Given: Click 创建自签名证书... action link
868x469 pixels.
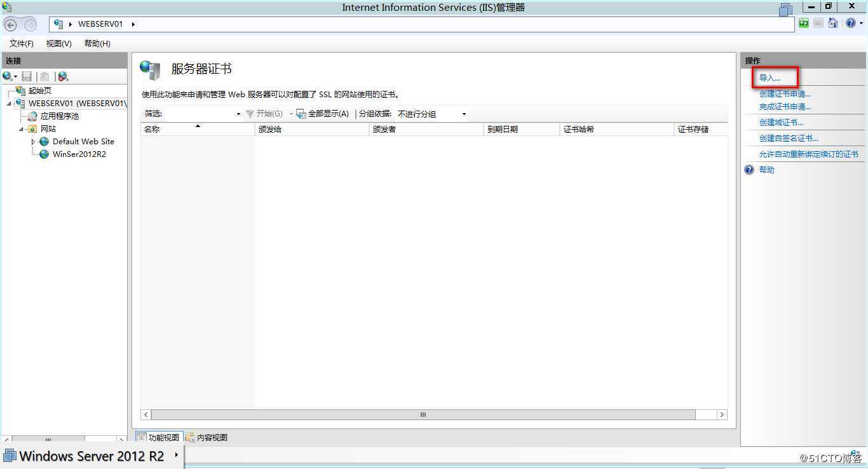Looking at the screenshot, I should pos(789,139).
